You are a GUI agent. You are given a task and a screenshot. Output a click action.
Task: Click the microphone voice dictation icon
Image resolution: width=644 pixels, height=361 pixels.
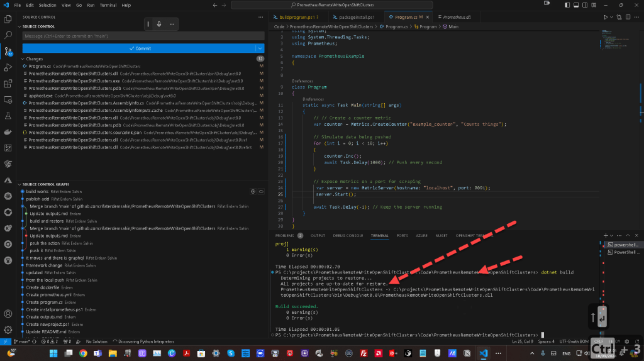click(x=159, y=24)
